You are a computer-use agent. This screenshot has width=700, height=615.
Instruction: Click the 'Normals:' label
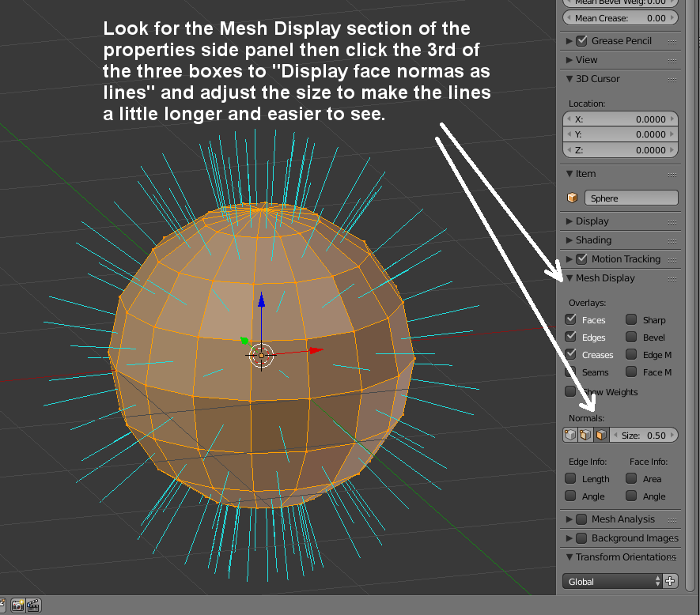586,418
